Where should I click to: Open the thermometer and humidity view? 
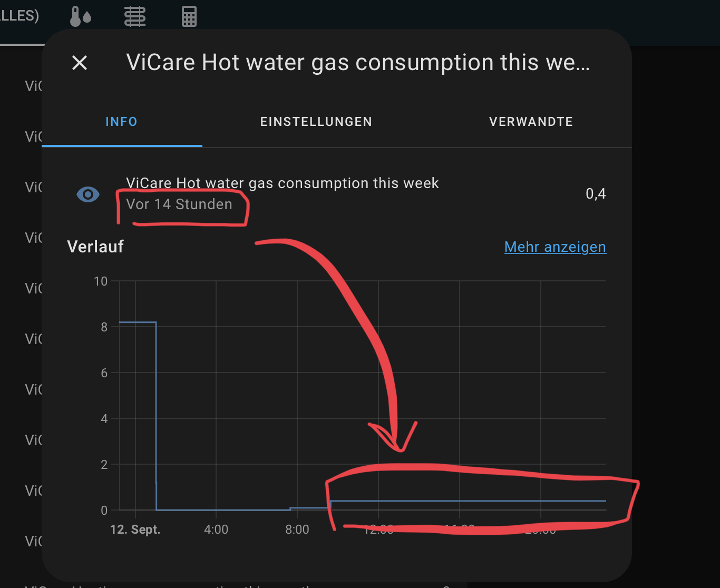(81, 16)
